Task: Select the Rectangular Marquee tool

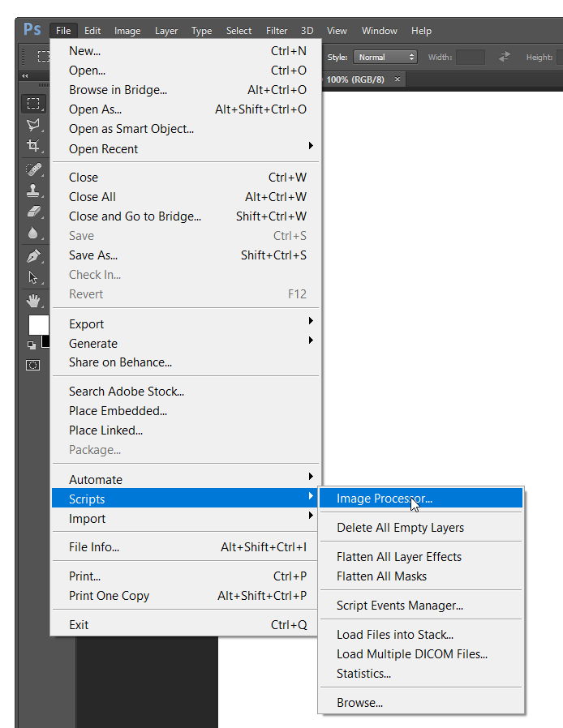Action: pos(33,103)
